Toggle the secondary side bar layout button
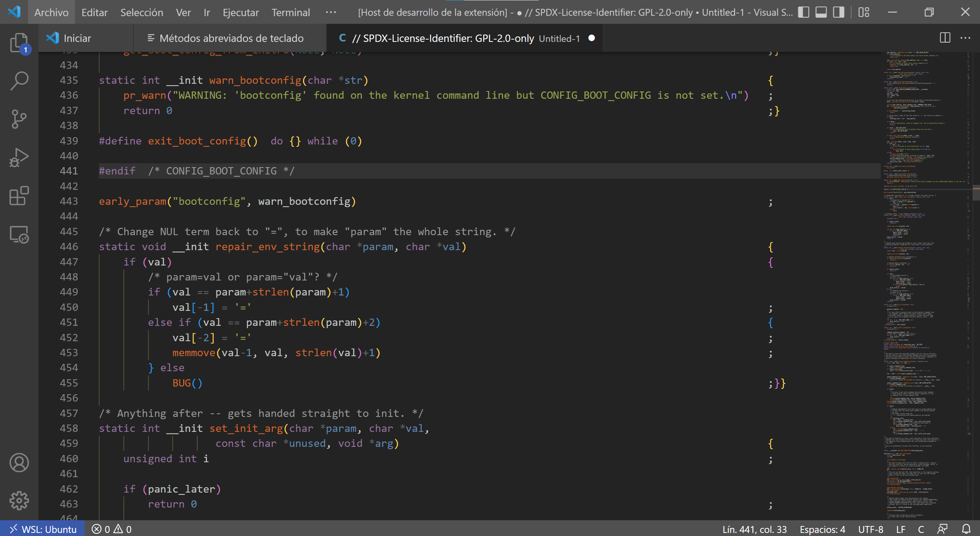Image resolution: width=980 pixels, height=536 pixels. click(839, 12)
